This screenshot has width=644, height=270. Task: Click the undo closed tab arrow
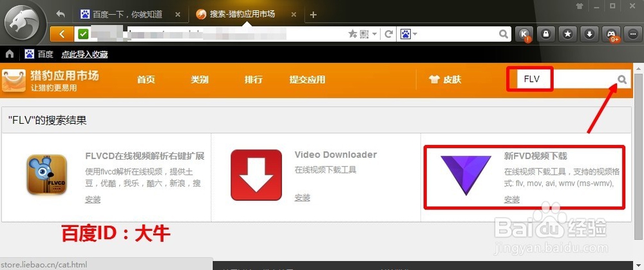(x=61, y=14)
